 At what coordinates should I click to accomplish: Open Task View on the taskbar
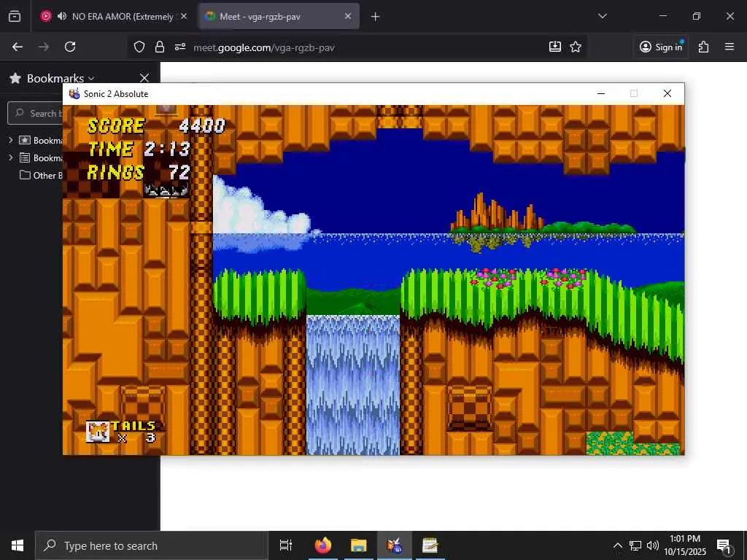286,545
